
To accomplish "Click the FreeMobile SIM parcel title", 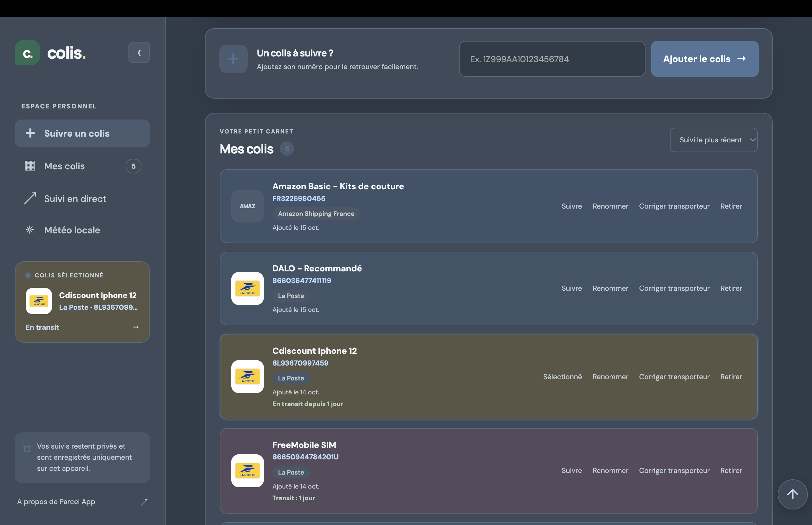I will pos(304,445).
